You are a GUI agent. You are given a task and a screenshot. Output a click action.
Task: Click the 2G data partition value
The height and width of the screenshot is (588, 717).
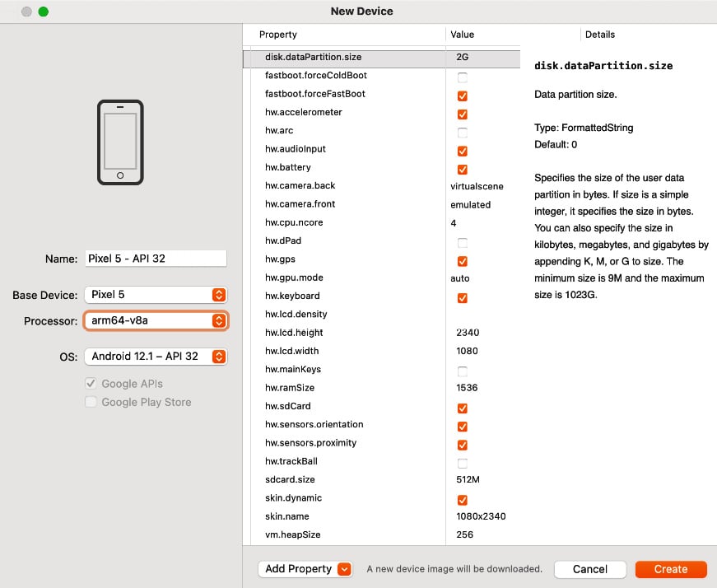pos(463,57)
